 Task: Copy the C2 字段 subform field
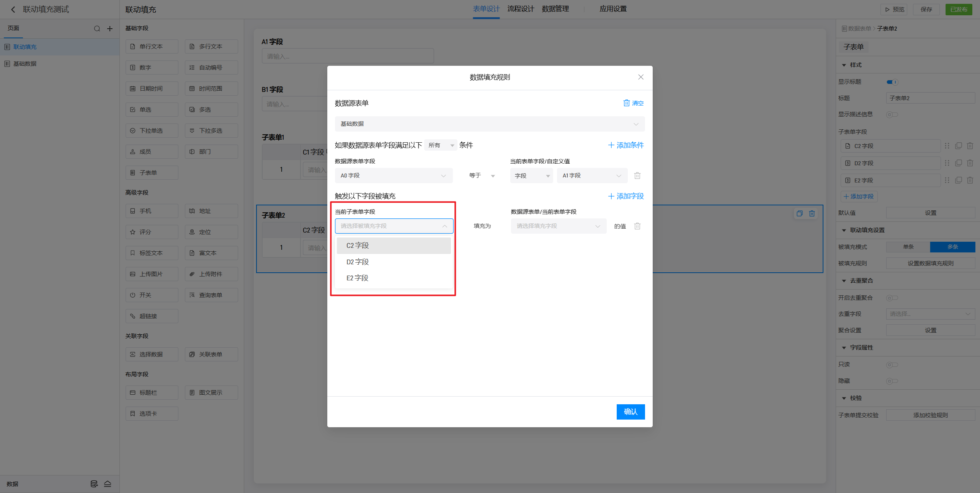(x=958, y=146)
